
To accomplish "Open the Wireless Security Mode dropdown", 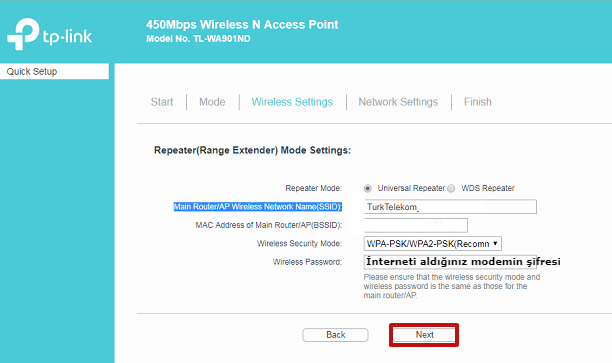I will click(x=432, y=244).
